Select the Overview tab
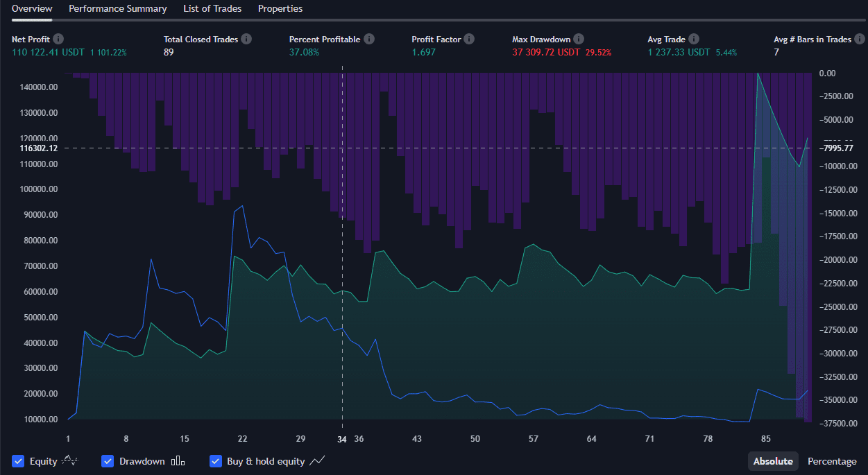The height and width of the screenshot is (475, 868). (32, 9)
